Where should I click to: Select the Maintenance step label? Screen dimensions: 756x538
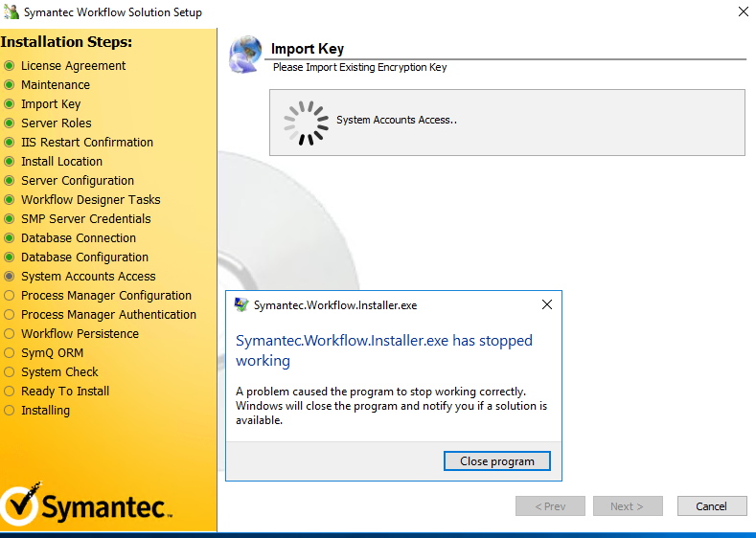coord(56,85)
